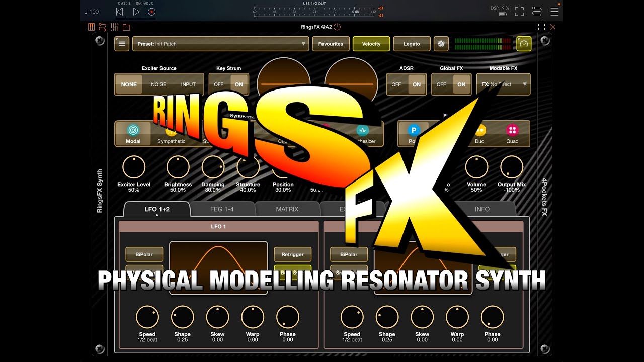This screenshot has width=644, height=362.
Task: Click the LFO 1 waveform display
Action: [x=218, y=267]
